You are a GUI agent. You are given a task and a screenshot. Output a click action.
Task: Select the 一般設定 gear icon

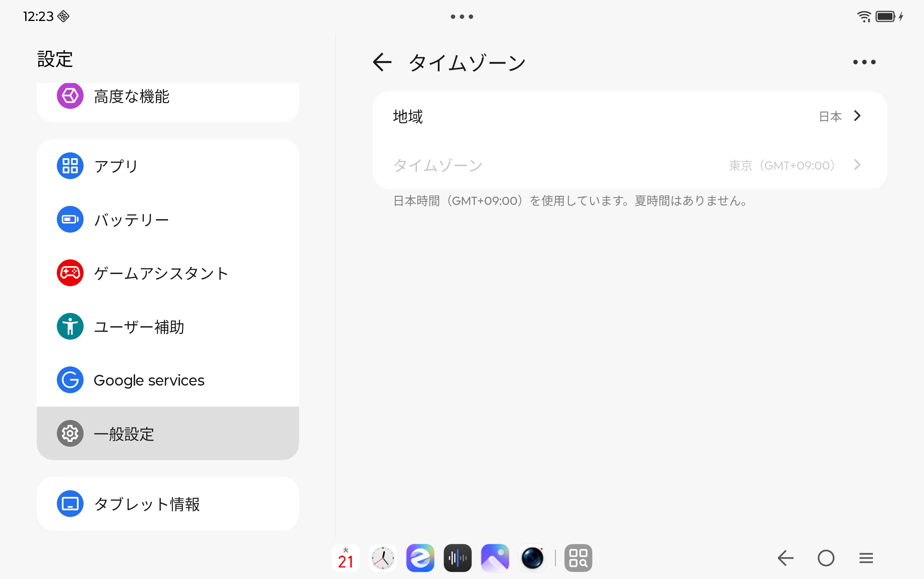pyautogui.click(x=70, y=433)
